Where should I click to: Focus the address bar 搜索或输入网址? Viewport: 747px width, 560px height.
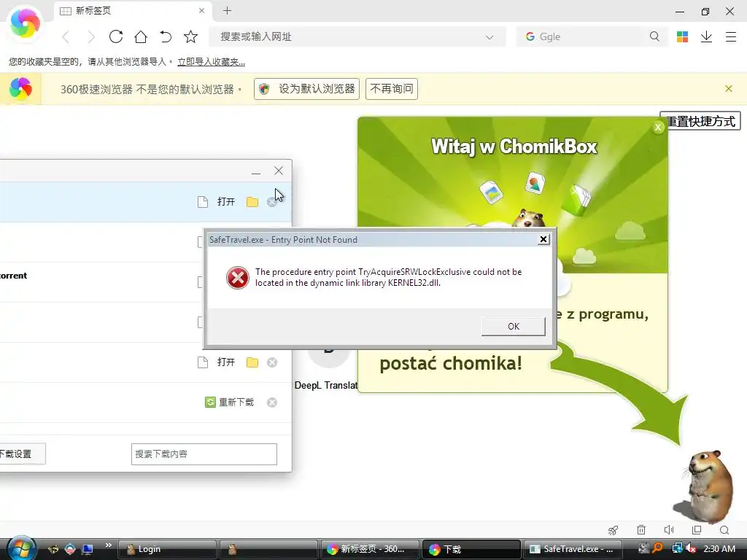point(357,36)
